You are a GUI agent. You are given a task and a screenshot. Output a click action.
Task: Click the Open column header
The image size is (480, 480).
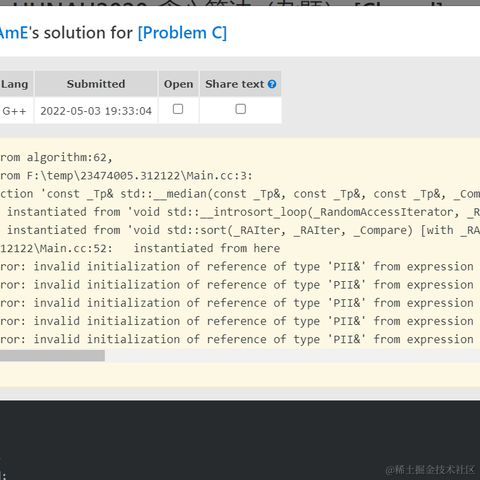click(x=178, y=84)
